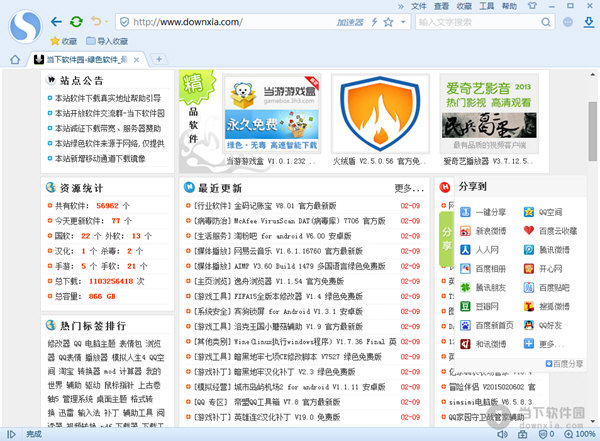Bookmark page with star icon in address bar
The image size is (600, 441).
tap(388, 22)
